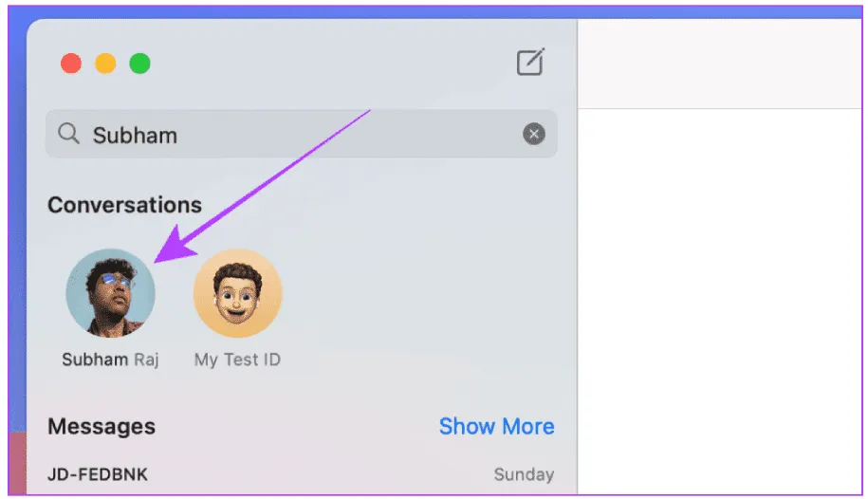868x499 pixels.
Task: Click the Show More link in Messages
Action: (x=496, y=427)
